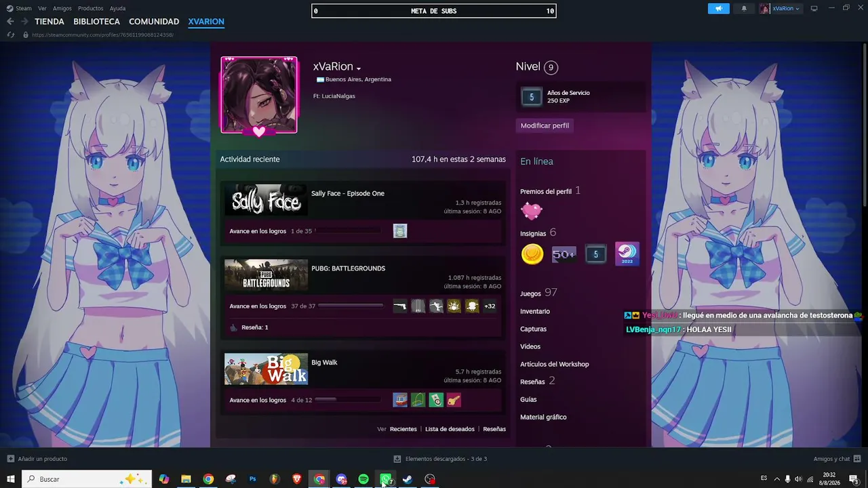Open the Steam announcements megaphone button
Image resolution: width=868 pixels, height=488 pixels.
point(718,9)
